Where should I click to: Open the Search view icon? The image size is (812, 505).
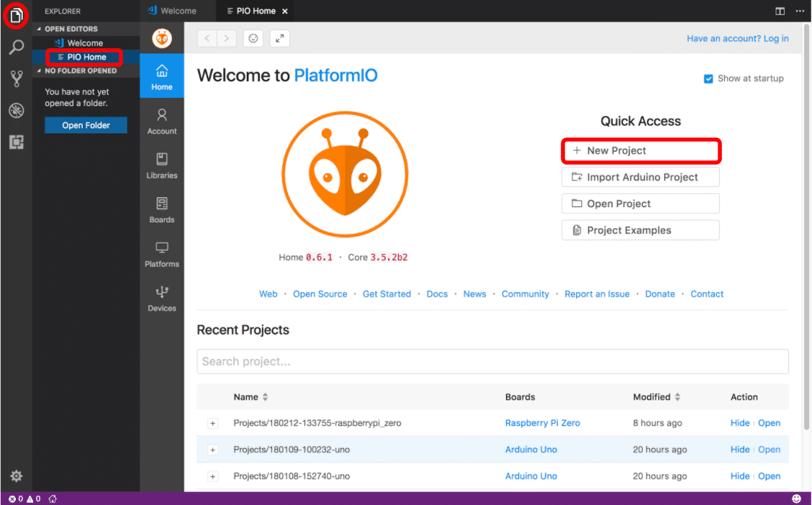coord(16,47)
